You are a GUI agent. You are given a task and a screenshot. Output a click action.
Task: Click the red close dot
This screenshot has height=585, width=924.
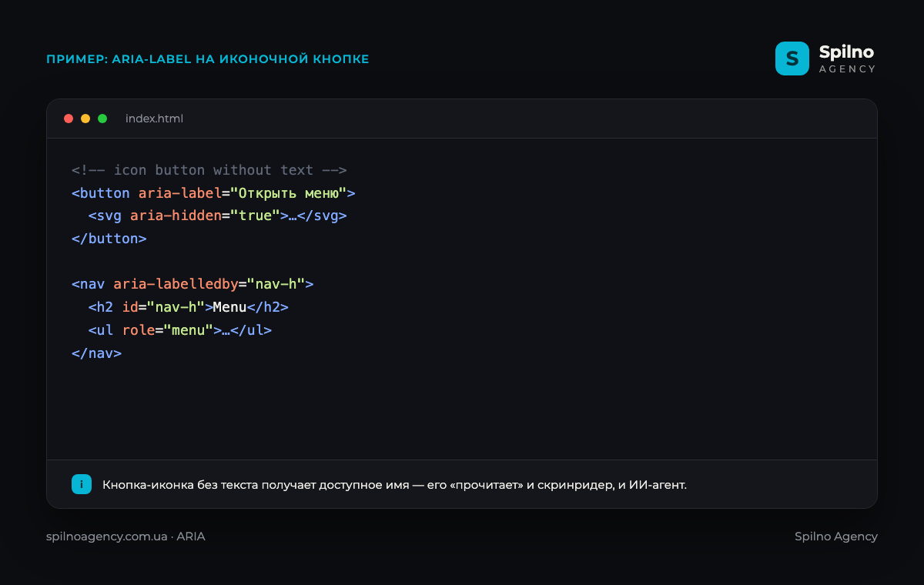tap(69, 119)
